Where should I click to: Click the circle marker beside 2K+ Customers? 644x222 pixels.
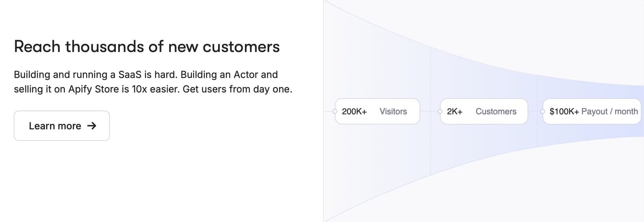(439, 112)
